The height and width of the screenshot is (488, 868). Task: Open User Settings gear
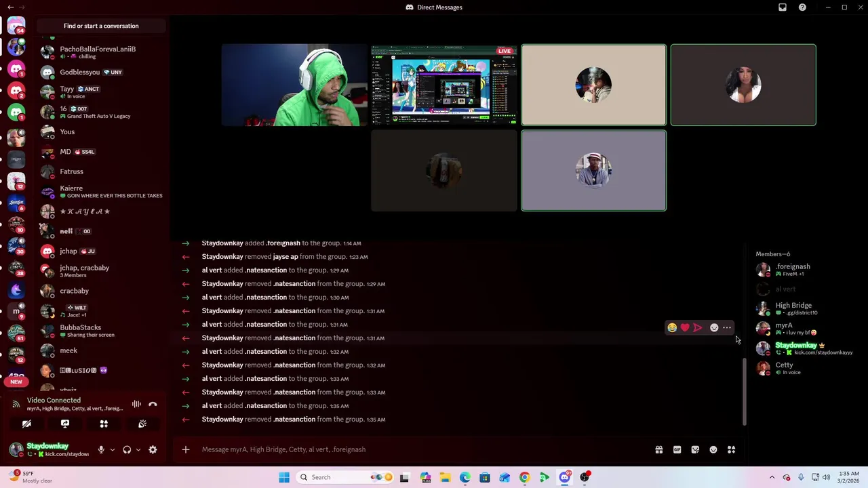(x=153, y=449)
